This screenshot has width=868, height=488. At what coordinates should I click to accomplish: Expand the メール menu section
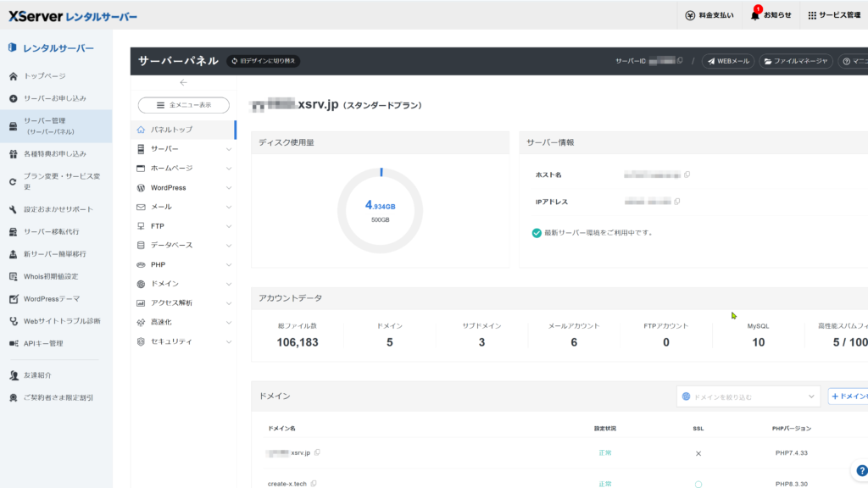(x=183, y=207)
